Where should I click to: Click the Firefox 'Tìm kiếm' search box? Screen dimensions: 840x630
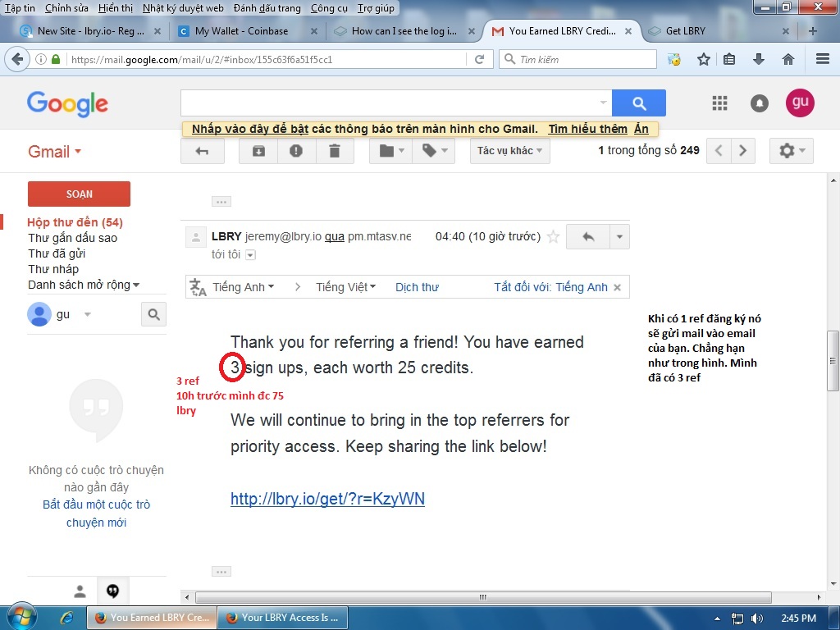(577, 59)
